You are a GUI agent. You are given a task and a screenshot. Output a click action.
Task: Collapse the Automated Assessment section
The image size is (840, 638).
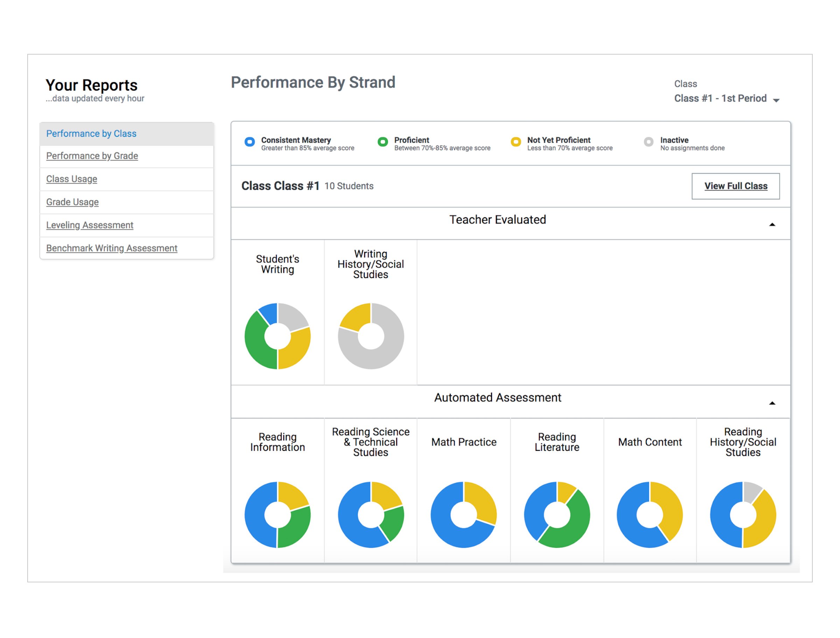point(772,403)
